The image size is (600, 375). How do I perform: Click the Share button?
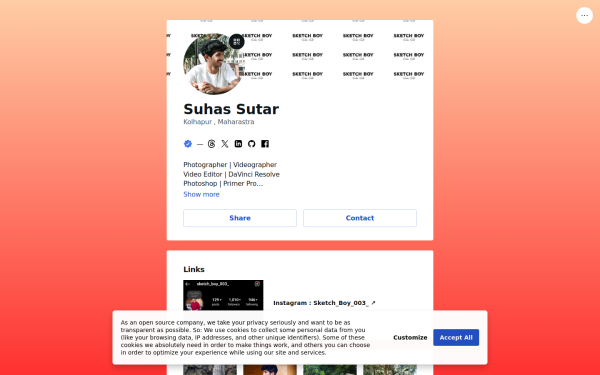click(240, 218)
